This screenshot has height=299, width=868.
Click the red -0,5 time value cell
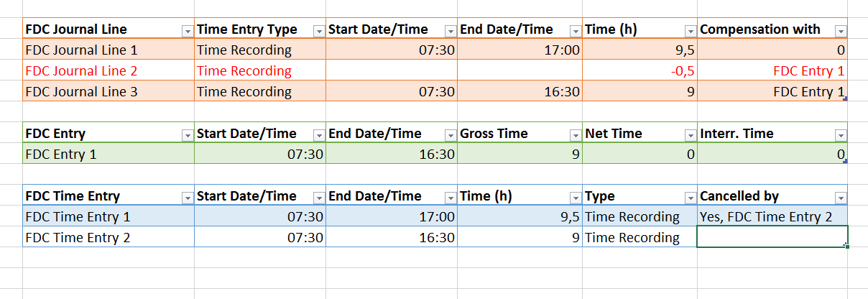(640, 70)
